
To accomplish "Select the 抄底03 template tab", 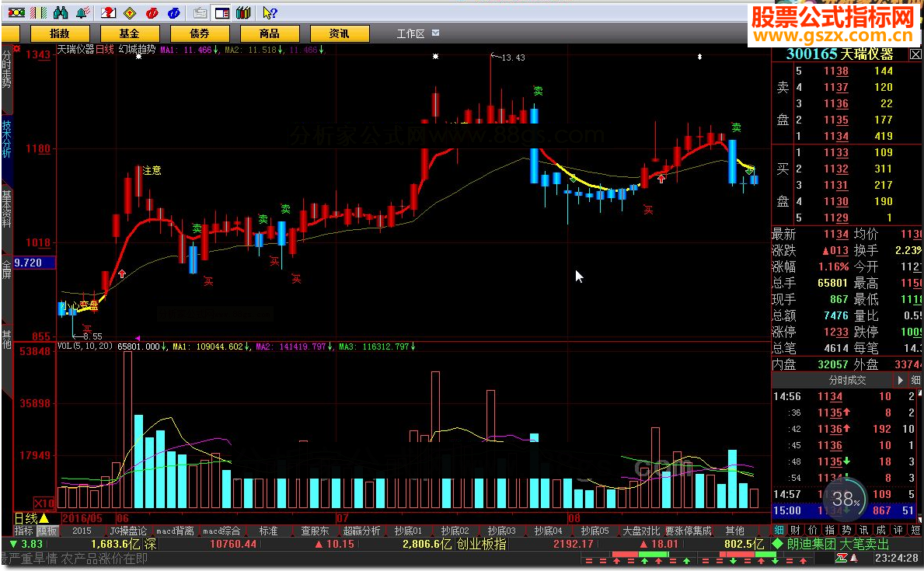I will coord(501,531).
